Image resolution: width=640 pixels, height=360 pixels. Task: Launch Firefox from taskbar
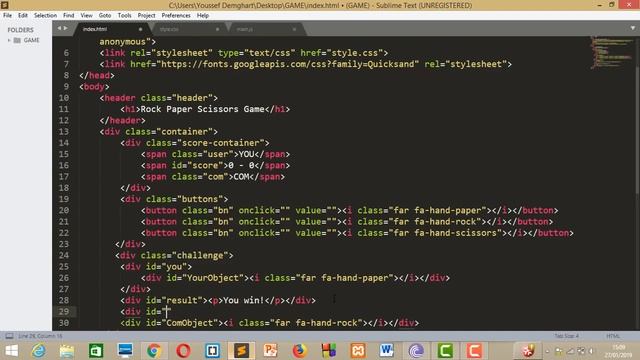(x=299, y=351)
